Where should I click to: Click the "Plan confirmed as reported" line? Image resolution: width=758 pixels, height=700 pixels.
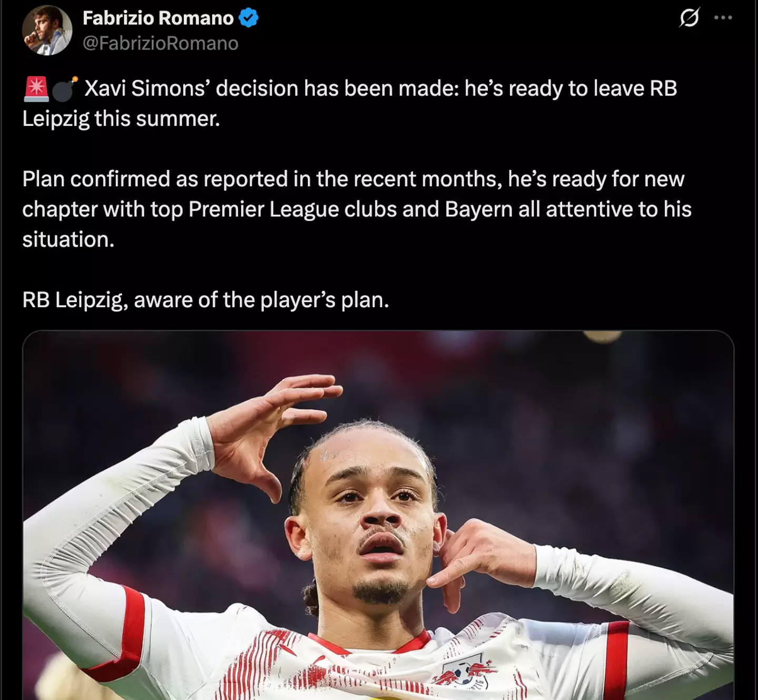(353, 179)
